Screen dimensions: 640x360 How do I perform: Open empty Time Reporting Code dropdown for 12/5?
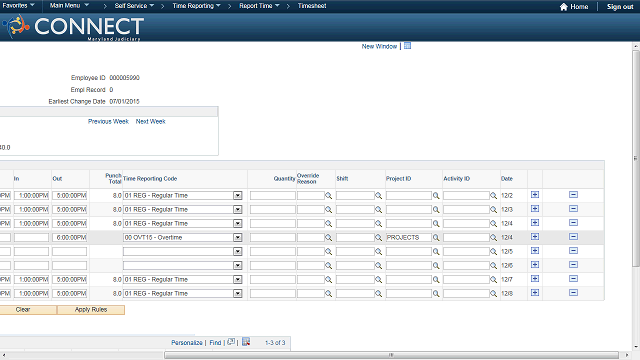tap(238, 251)
